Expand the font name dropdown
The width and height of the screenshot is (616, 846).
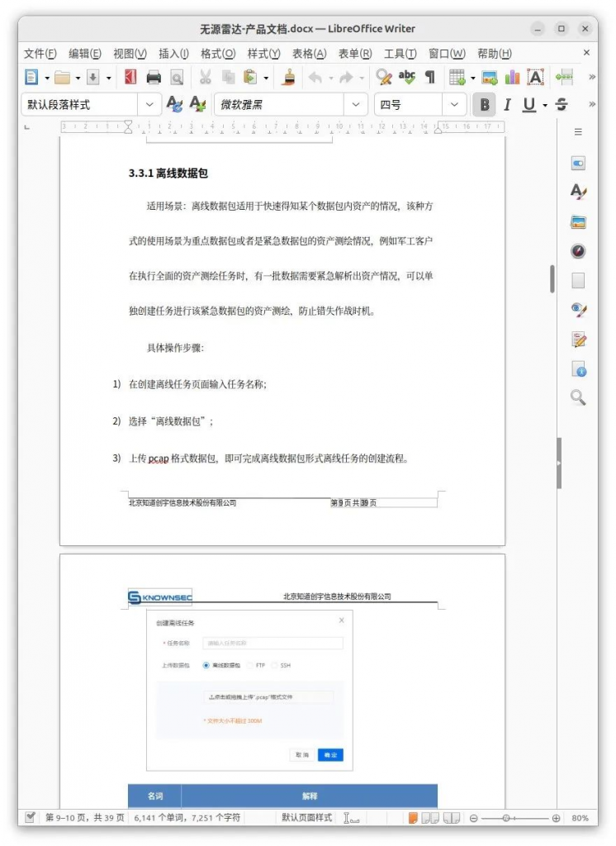(355, 105)
